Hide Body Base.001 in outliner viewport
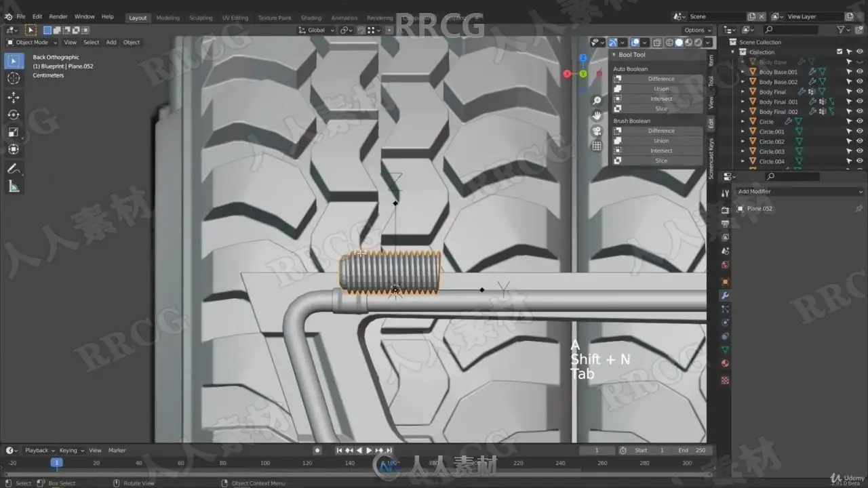The width and height of the screenshot is (868, 488). [x=860, y=72]
